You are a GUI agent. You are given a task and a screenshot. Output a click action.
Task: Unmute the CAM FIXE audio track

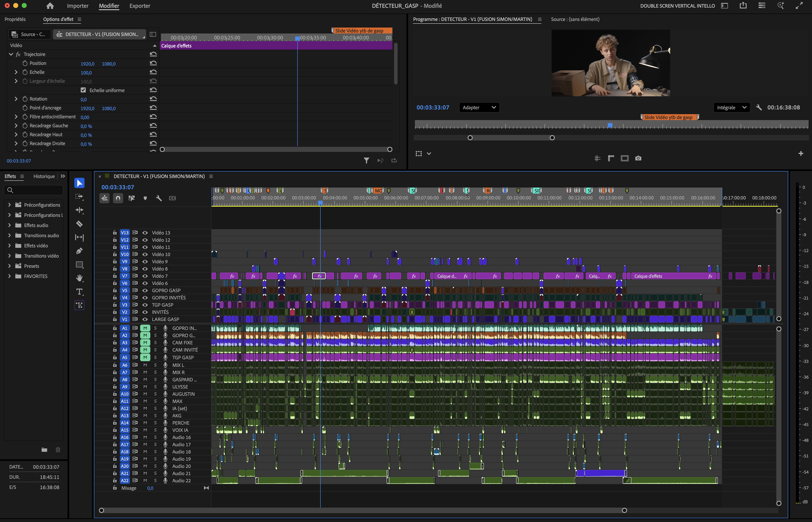tap(145, 343)
